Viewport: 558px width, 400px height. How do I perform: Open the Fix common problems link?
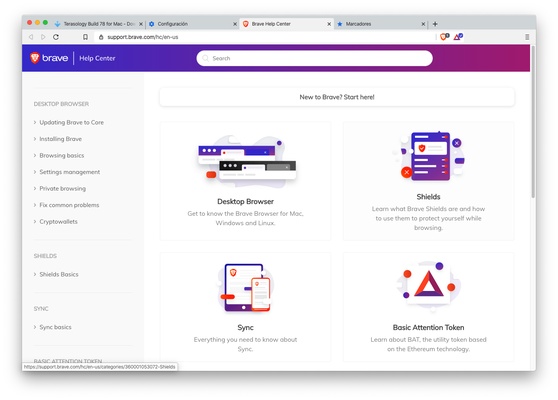tap(69, 205)
